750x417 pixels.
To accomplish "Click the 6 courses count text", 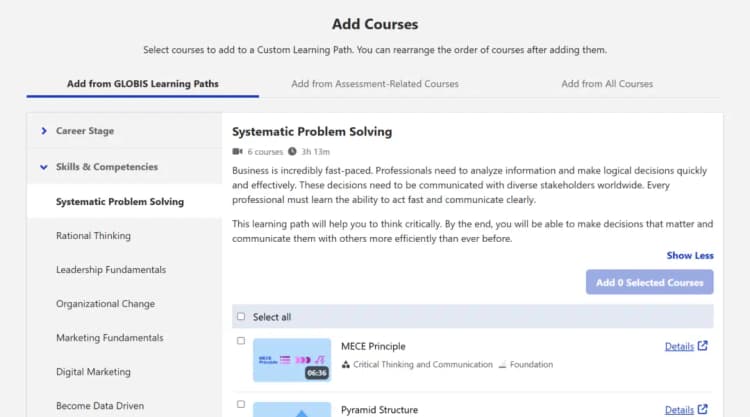I will 265,152.
